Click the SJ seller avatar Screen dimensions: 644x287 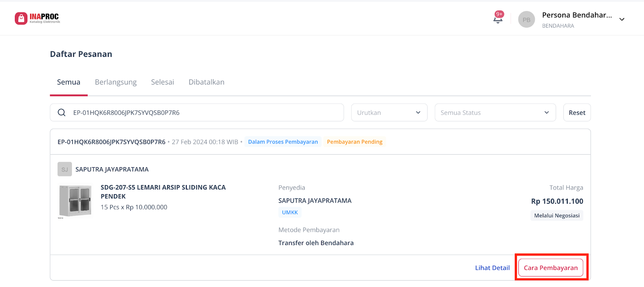pos(65,169)
